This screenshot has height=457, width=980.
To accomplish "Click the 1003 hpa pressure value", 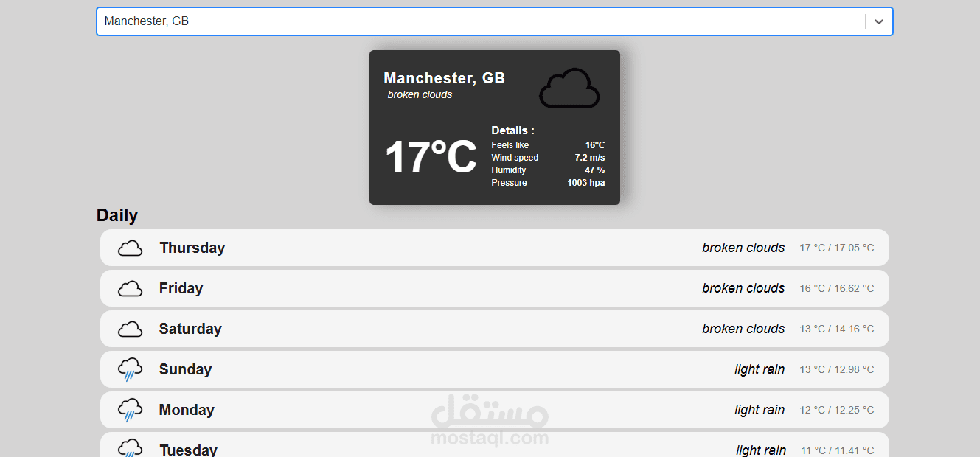I will pyautogui.click(x=586, y=183).
